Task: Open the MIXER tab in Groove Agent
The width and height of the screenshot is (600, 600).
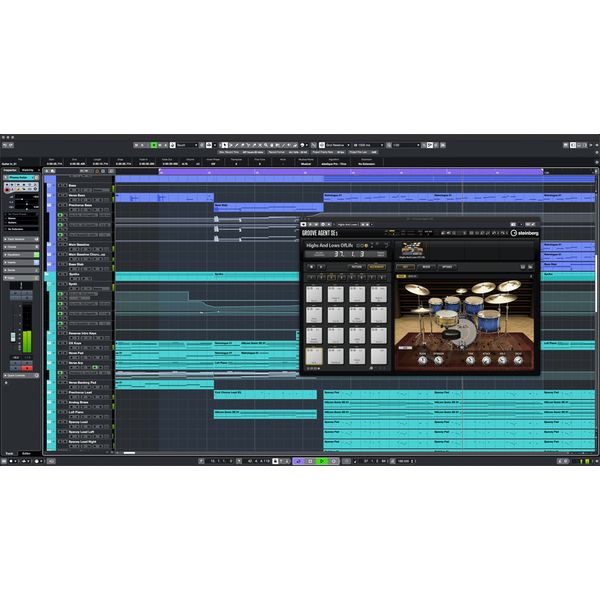Action: (x=426, y=267)
